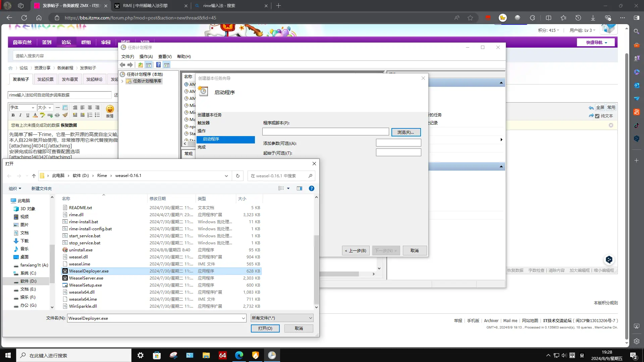Screen dimensions: 644x362
Task: Toggle the 纯文本 checkbox
Action: click(x=597, y=116)
